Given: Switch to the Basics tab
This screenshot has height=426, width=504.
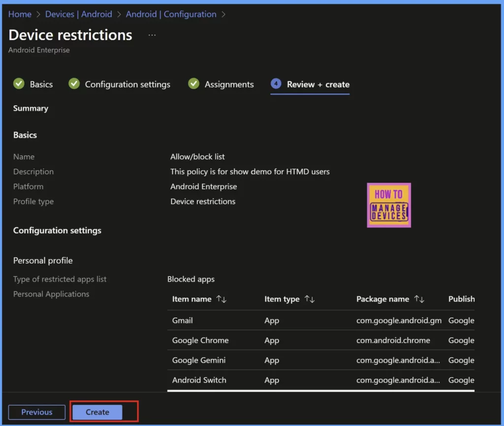Looking at the screenshot, I should point(41,85).
